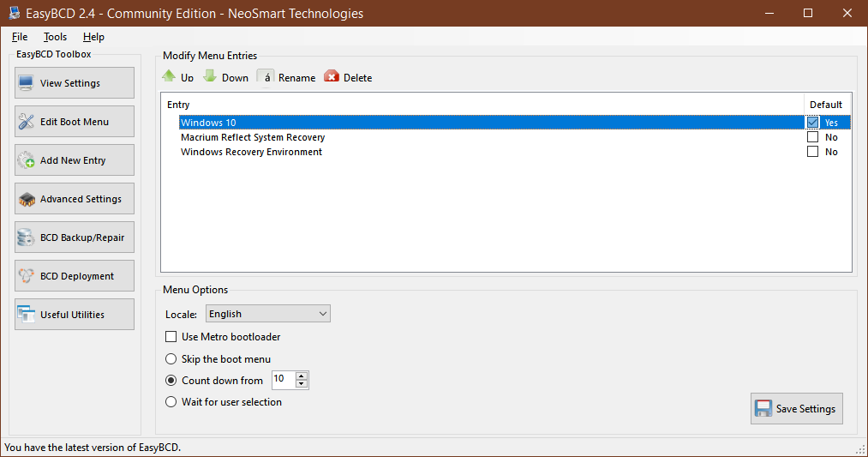Select Macrium Reflect System Recovery entry
Image resolution: width=868 pixels, height=457 pixels.
coord(253,137)
